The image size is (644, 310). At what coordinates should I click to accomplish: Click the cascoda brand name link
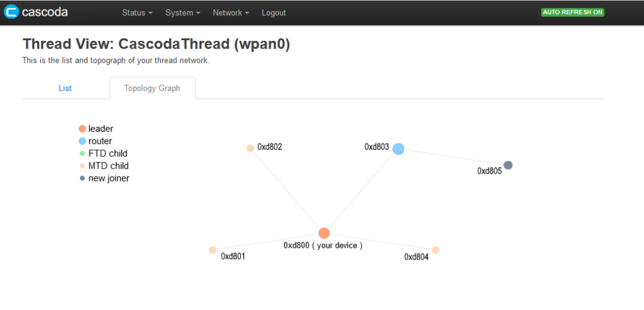pyautogui.click(x=44, y=12)
